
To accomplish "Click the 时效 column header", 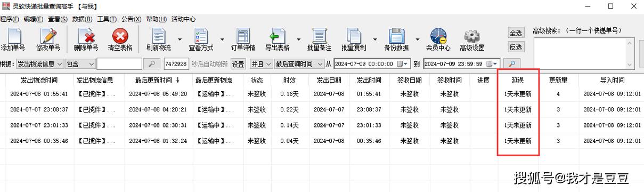I will click(290, 80).
